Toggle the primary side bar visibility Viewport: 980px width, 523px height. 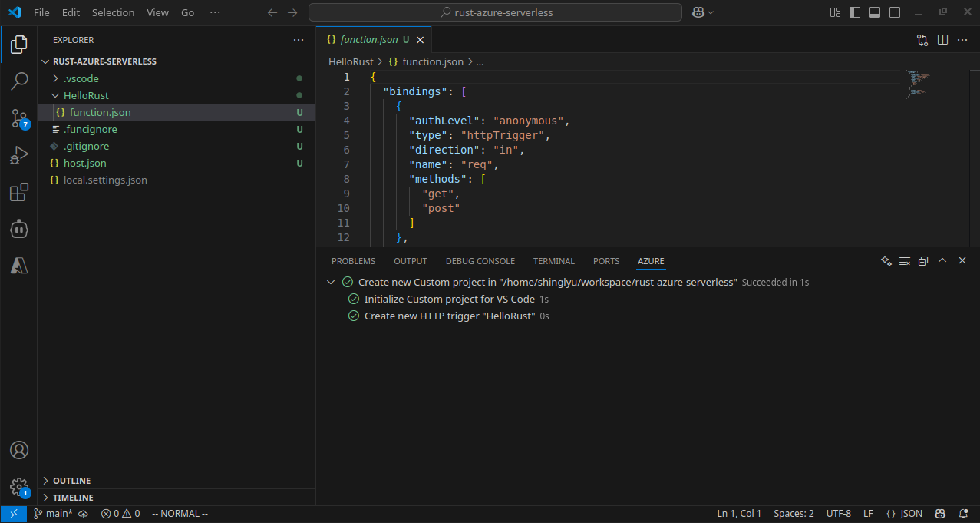[855, 12]
